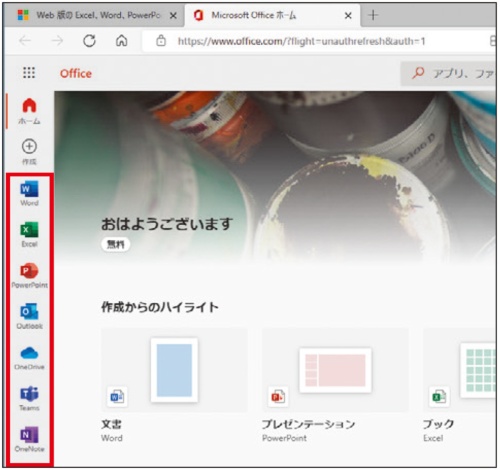The height and width of the screenshot is (470, 500).
Task: Click the PowerPoint icon on プレゼンテーション card
Action: [x=278, y=397]
